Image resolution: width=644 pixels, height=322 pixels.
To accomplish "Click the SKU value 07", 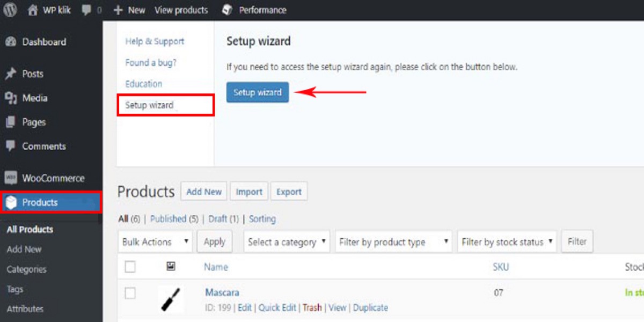I will pyautogui.click(x=499, y=293).
